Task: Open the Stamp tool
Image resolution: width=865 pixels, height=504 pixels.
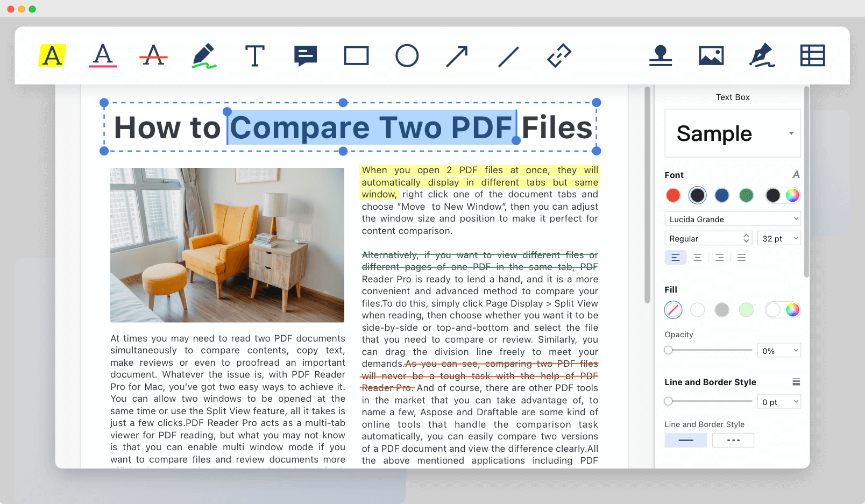Action: [661, 55]
